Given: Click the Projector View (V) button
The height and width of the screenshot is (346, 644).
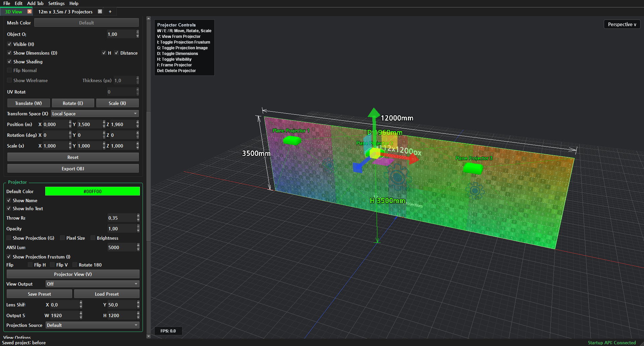Looking at the screenshot, I should click(73, 274).
